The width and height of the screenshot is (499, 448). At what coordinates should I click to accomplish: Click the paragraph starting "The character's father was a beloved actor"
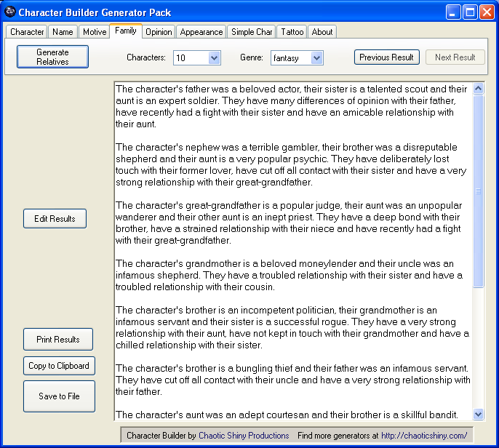291,106
